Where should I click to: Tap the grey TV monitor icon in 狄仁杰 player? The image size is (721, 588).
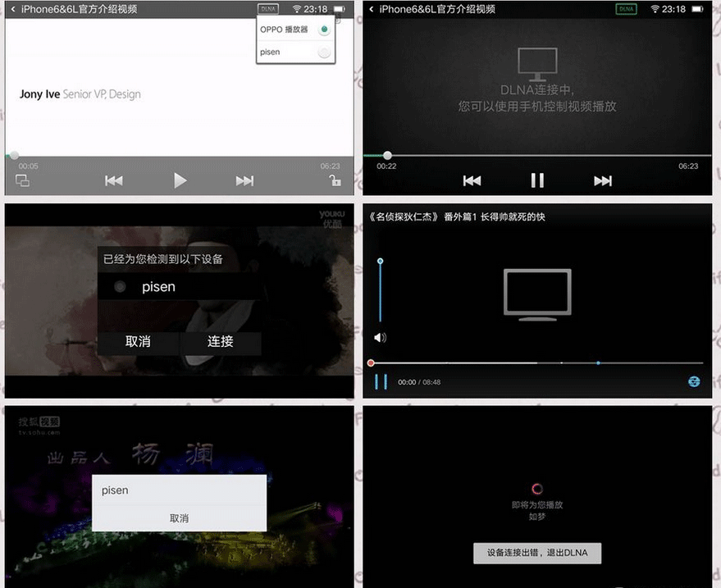[x=537, y=294]
